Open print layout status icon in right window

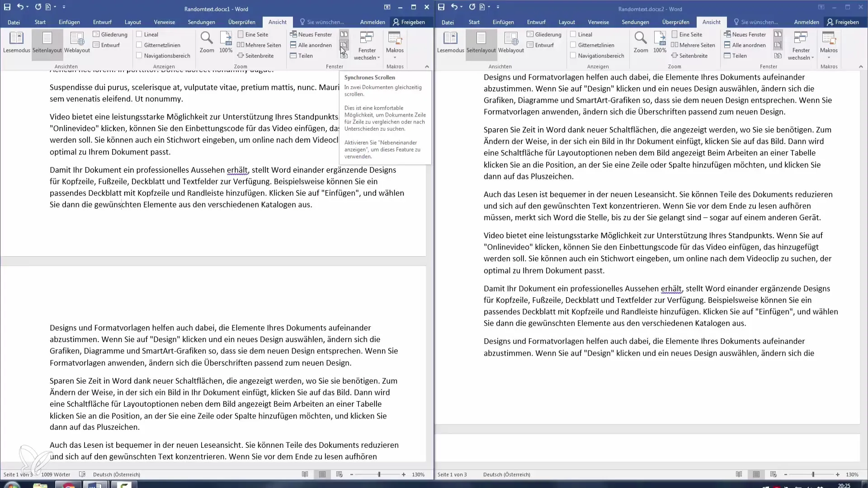[756, 474]
